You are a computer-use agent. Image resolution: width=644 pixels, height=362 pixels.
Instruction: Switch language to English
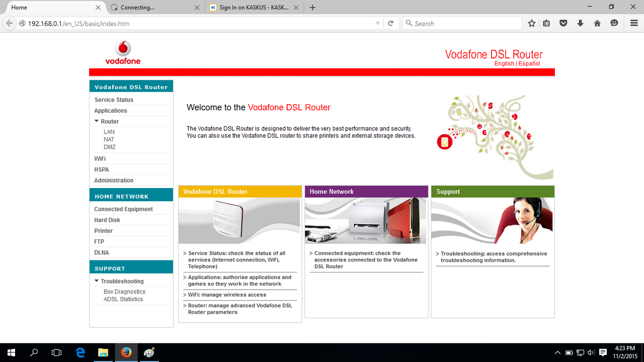click(504, 64)
